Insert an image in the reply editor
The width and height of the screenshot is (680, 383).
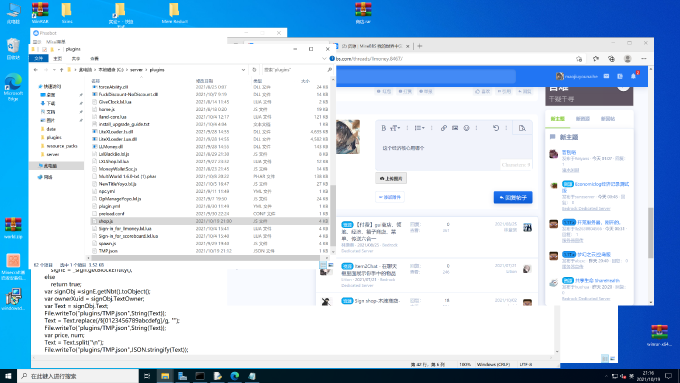(x=455, y=128)
